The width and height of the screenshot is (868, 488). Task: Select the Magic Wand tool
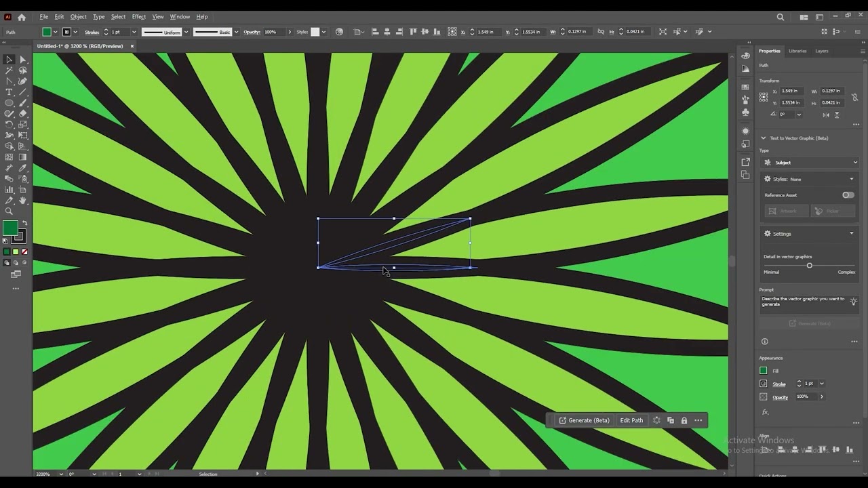(x=9, y=70)
